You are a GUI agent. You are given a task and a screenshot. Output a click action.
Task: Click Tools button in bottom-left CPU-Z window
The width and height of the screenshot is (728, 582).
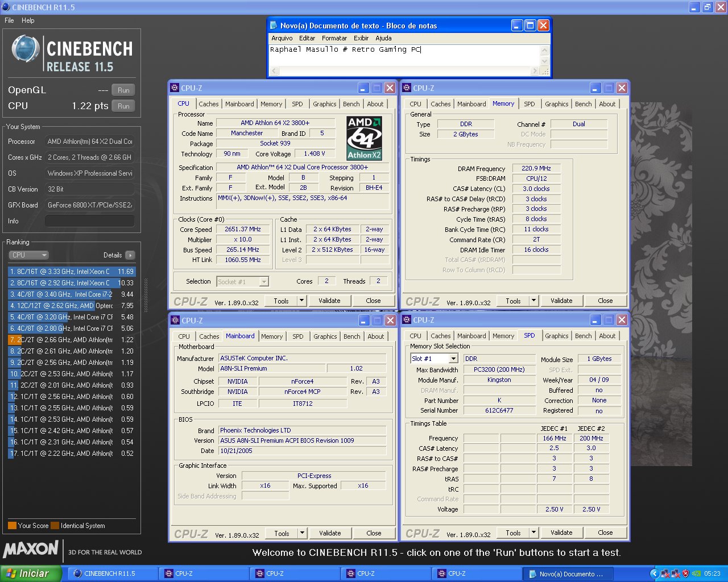(x=282, y=533)
